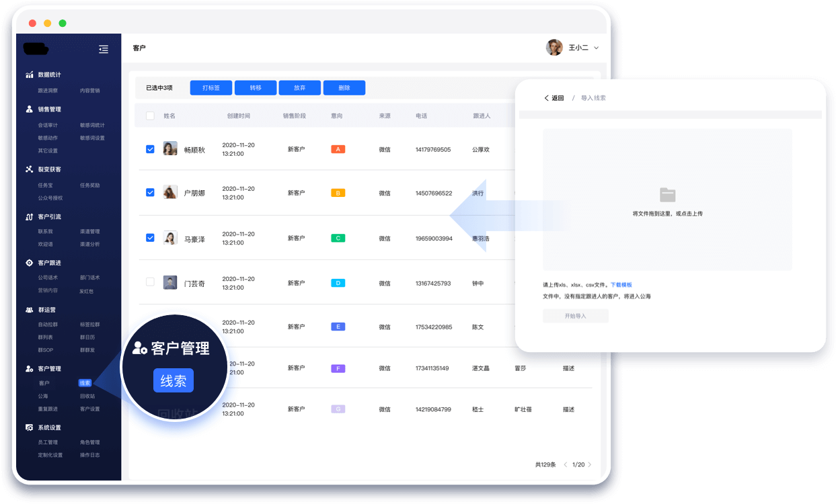Toggle the select-all checkbox in table header
Image resolution: width=838 pixels, height=504 pixels.
pyautogui.click(x=150, y=116)
